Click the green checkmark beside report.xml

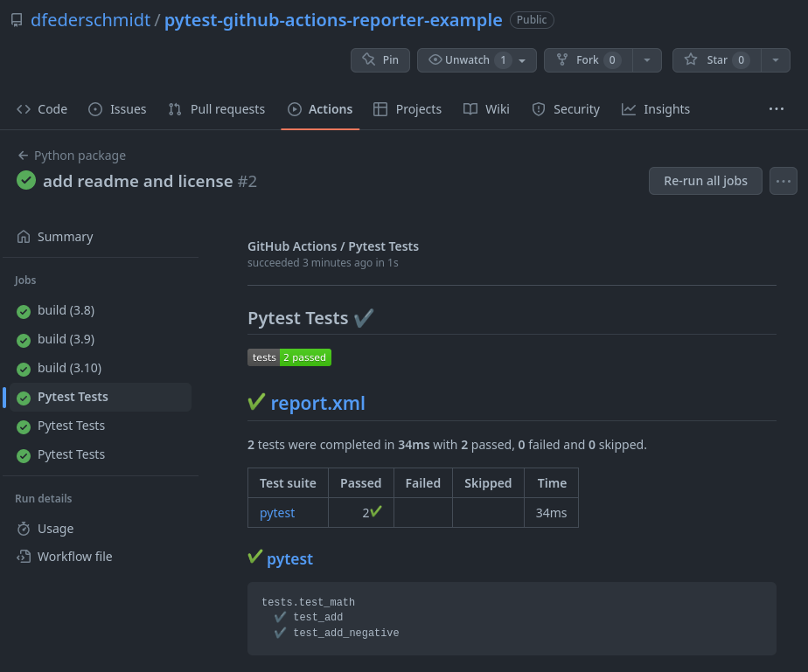tap(256, 402)
